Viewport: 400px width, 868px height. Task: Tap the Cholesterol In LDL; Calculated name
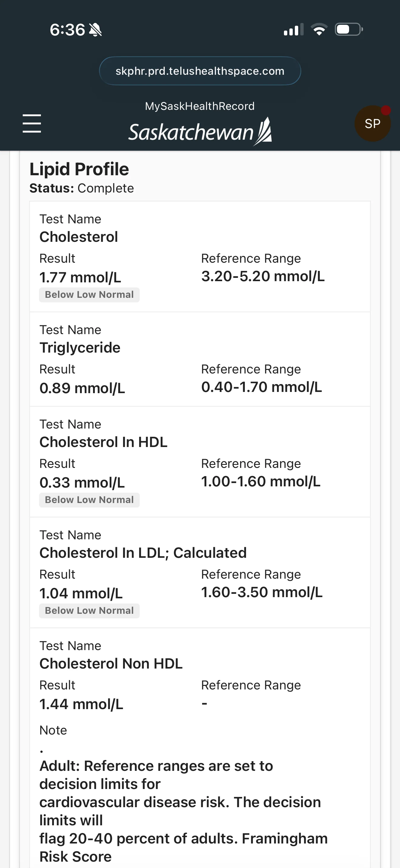point(143,553)
